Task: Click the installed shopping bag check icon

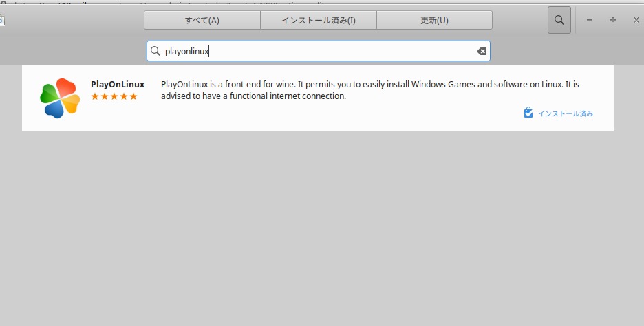Action: (x=528, y=113)
